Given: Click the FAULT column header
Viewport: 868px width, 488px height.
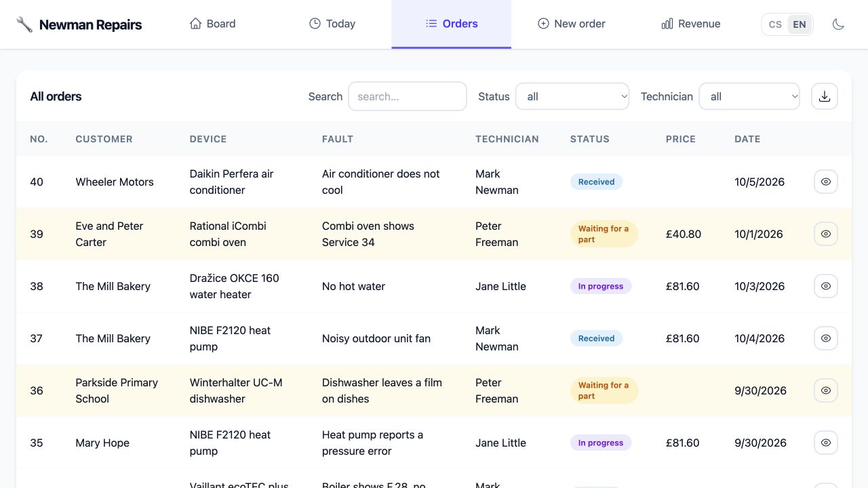Looking at the screenshot, I should (338, 139).
